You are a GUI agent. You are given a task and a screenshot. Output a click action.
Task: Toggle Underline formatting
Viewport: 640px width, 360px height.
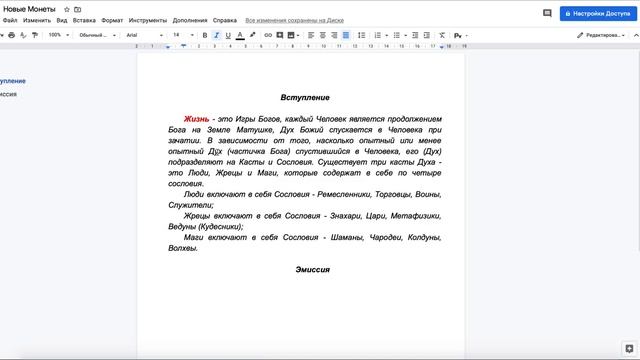228,36
